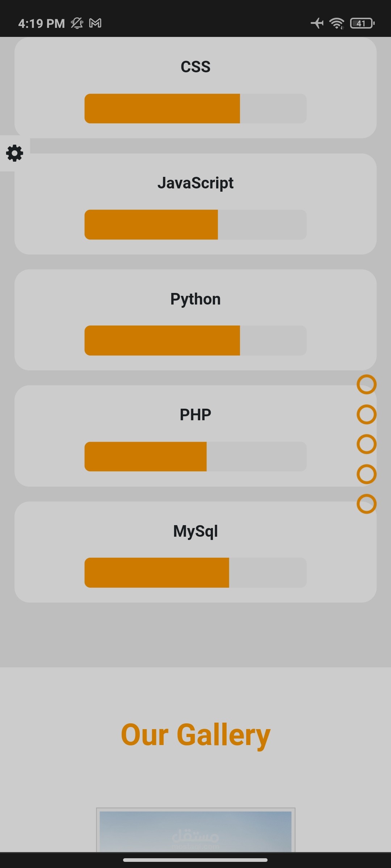This screenshot has width=391, height=868.
Task: Select the first orange navigation bullet
Action: pos(366,384)
